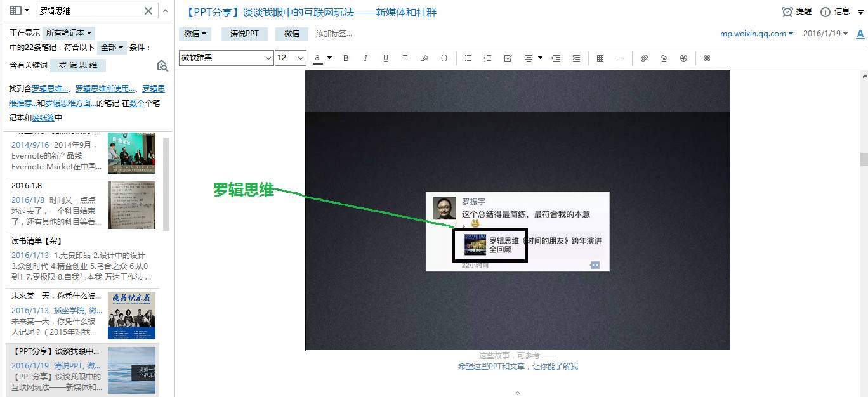868x397 pixels.
Task: Click the 涛说PPT tag
Action: tap(244, 34)
